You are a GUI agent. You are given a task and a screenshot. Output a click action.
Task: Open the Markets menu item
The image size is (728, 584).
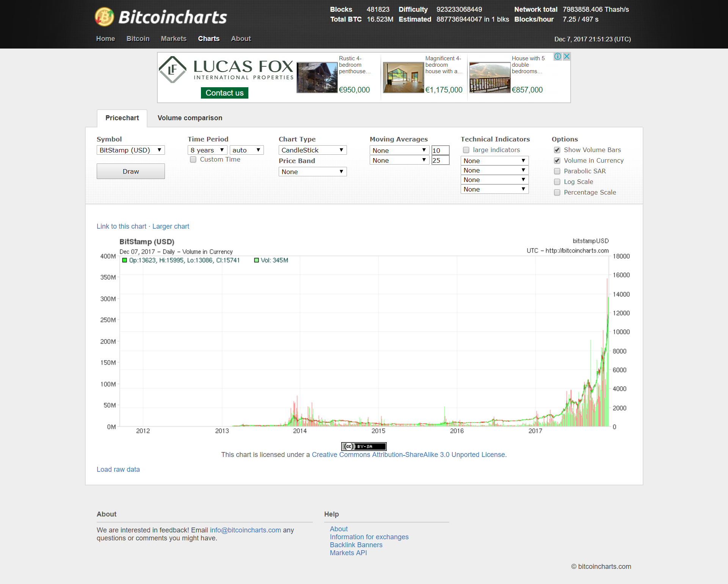tap(174, 39)
